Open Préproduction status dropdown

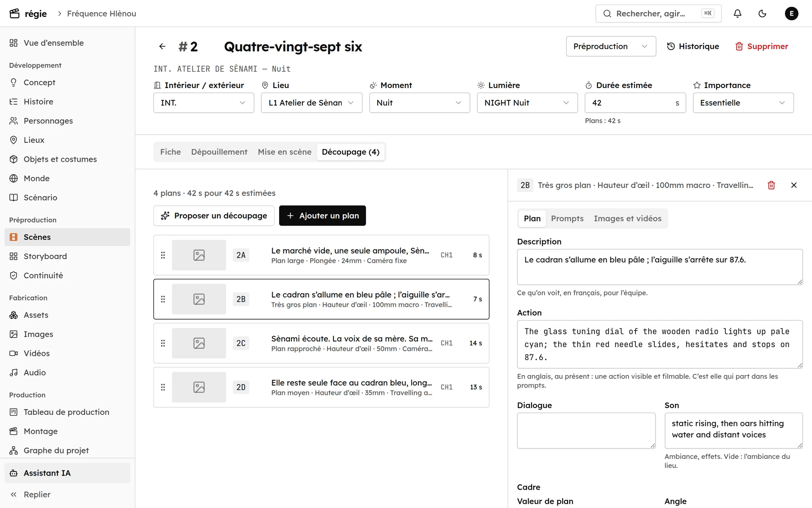click(611, 46)
